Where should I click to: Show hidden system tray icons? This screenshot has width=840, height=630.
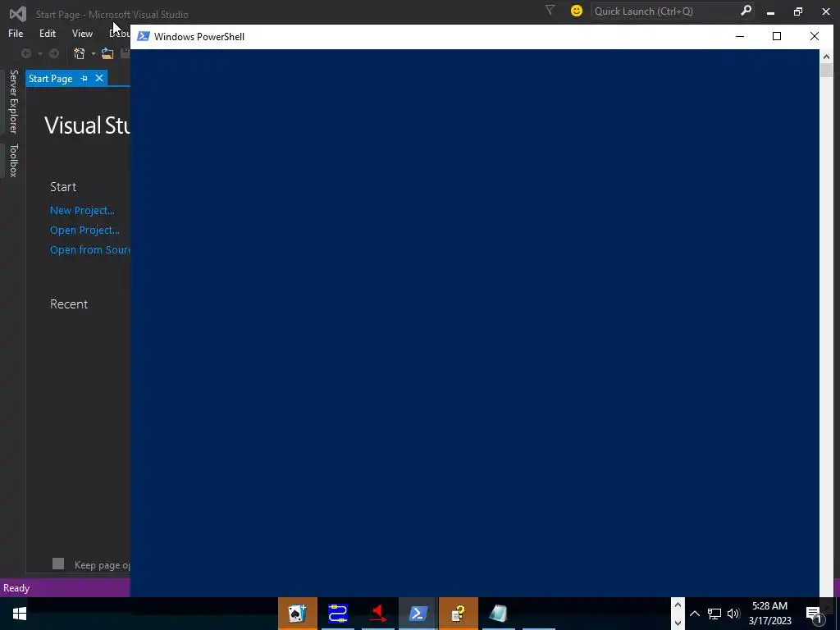tap(695, 614)
